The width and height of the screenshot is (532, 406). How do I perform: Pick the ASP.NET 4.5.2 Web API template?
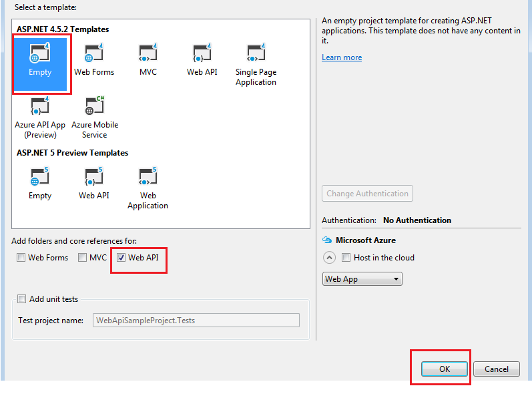202,59
